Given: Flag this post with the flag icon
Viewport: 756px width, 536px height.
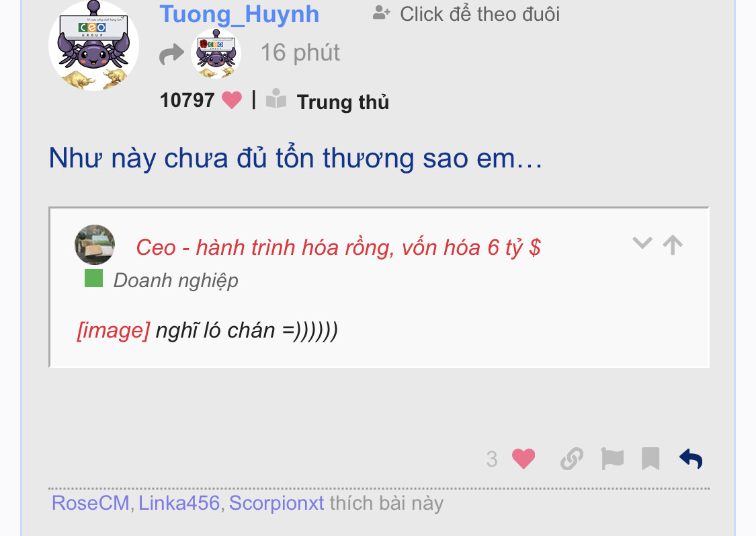Looking at the screenshot, I should (612, 459).
